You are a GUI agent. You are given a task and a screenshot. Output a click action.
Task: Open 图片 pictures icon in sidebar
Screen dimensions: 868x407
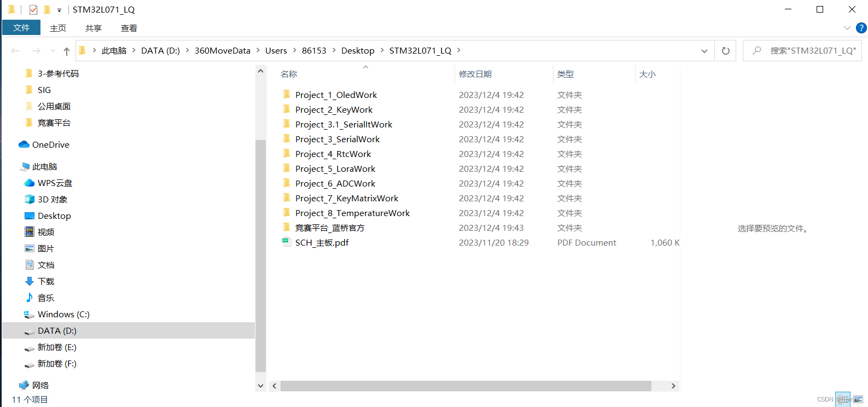tap(30, 248)
